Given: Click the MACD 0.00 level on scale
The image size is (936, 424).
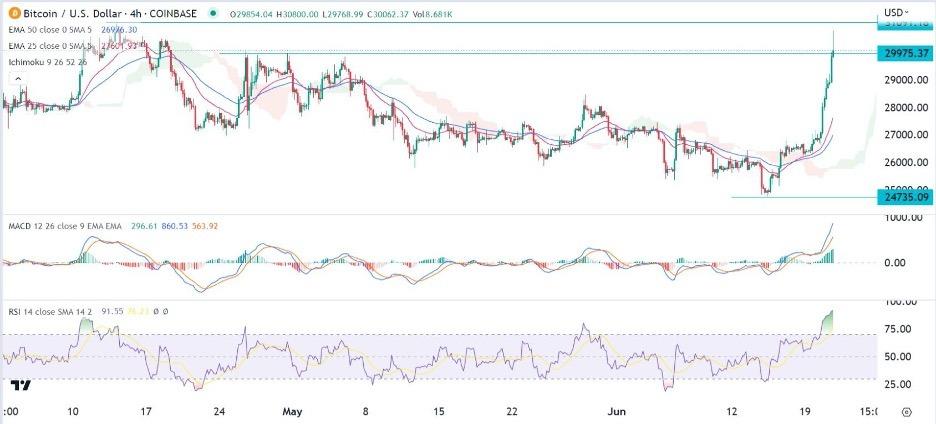Looking at the screenshot, I should point(904,263).
